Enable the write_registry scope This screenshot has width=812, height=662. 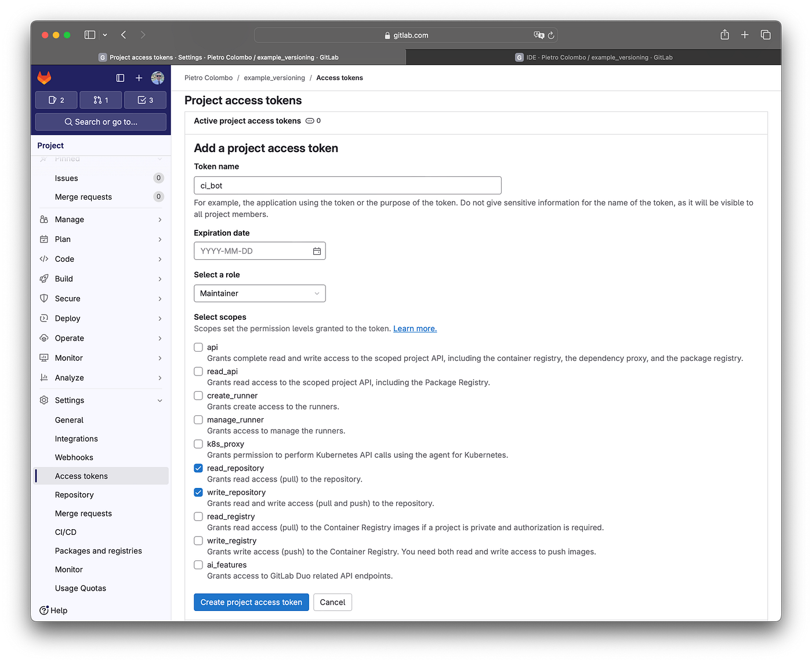pos(198,541)
